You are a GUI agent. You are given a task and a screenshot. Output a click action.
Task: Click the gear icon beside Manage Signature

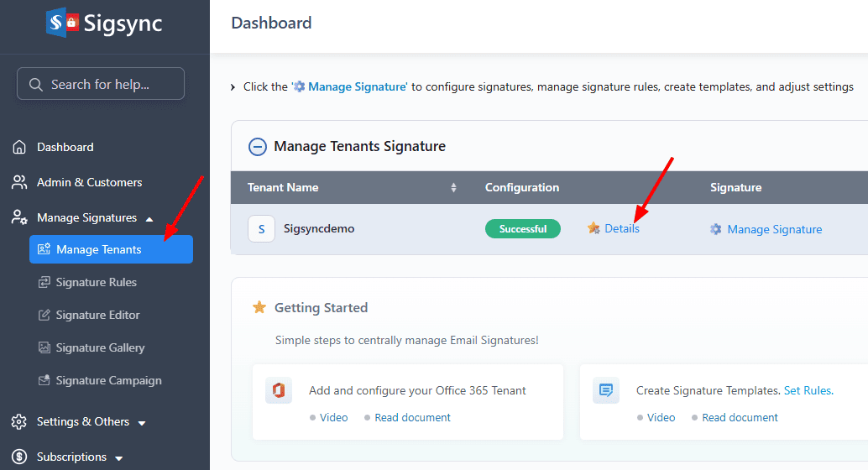pyautogui.click(x=716, y=229)
